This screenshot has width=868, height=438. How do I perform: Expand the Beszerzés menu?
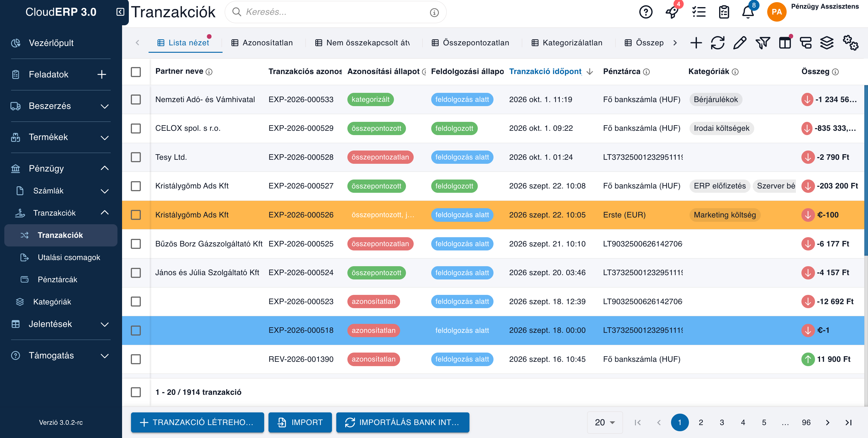pyautogui.click(x=61, y=106)
